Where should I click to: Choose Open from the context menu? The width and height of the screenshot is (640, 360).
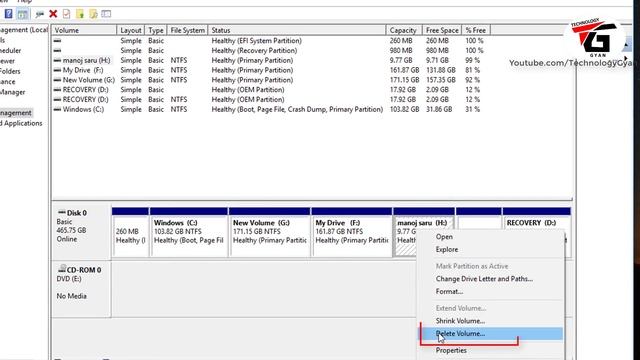pyautogui.click(x=444, y=237)
